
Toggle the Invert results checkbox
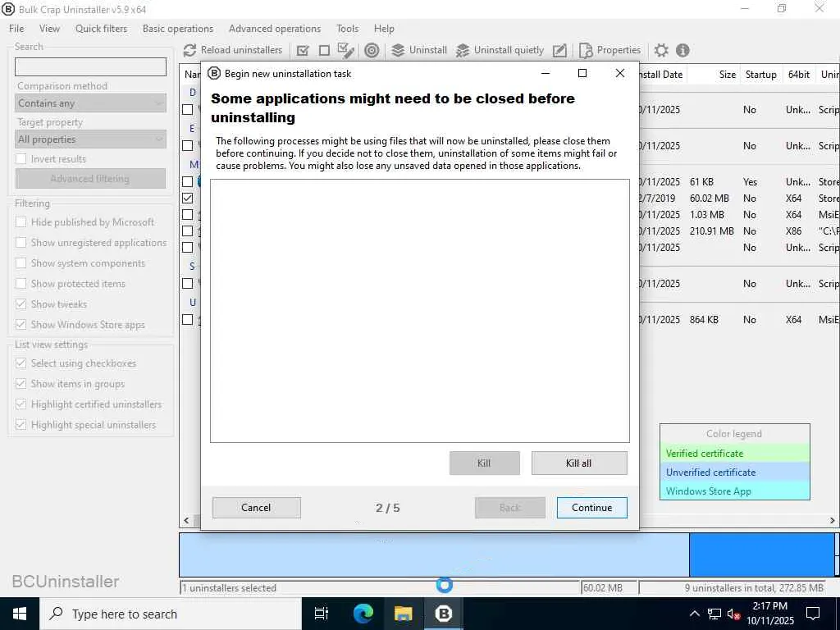21,158
